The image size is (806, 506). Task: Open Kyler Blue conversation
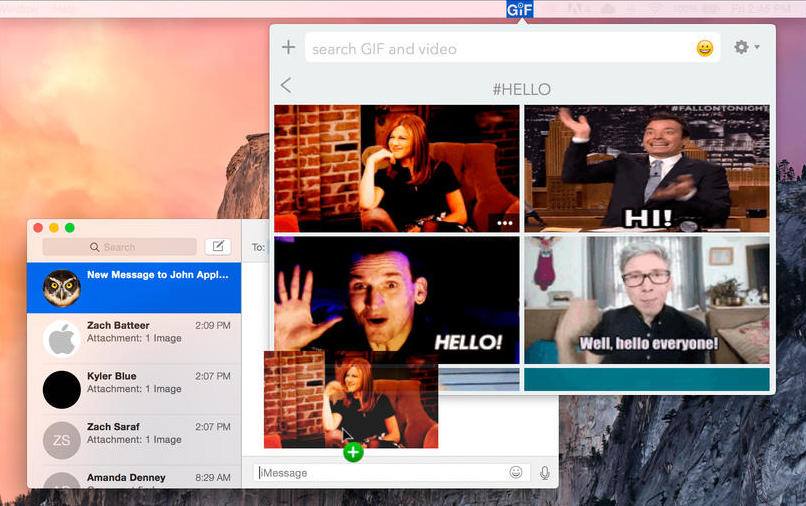coord(134,389)
